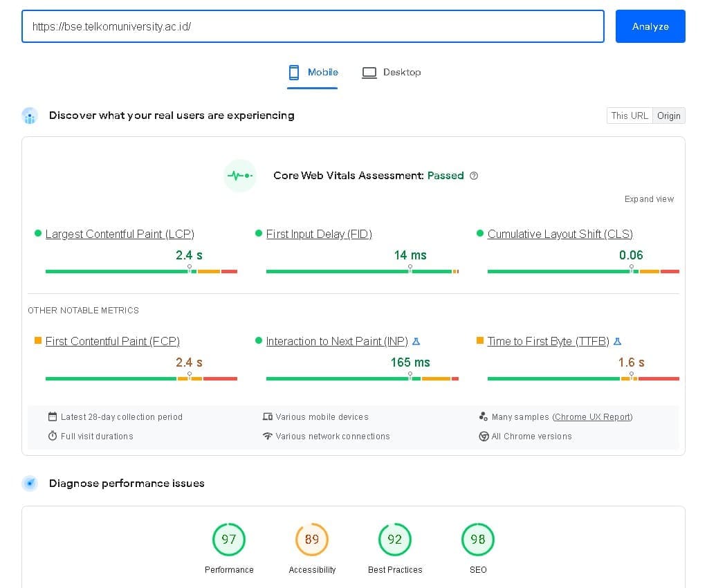The width and height of the screenshot is (707, 588).
Task: Click the Best Practices score gauge 92
Action: pyautogui.click(x=394, y=540)
